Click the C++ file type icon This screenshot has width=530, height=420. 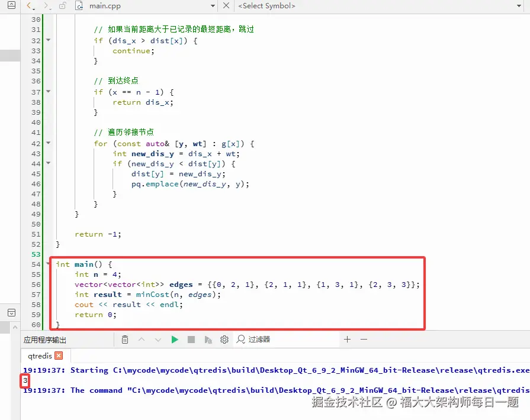(79, 6)
